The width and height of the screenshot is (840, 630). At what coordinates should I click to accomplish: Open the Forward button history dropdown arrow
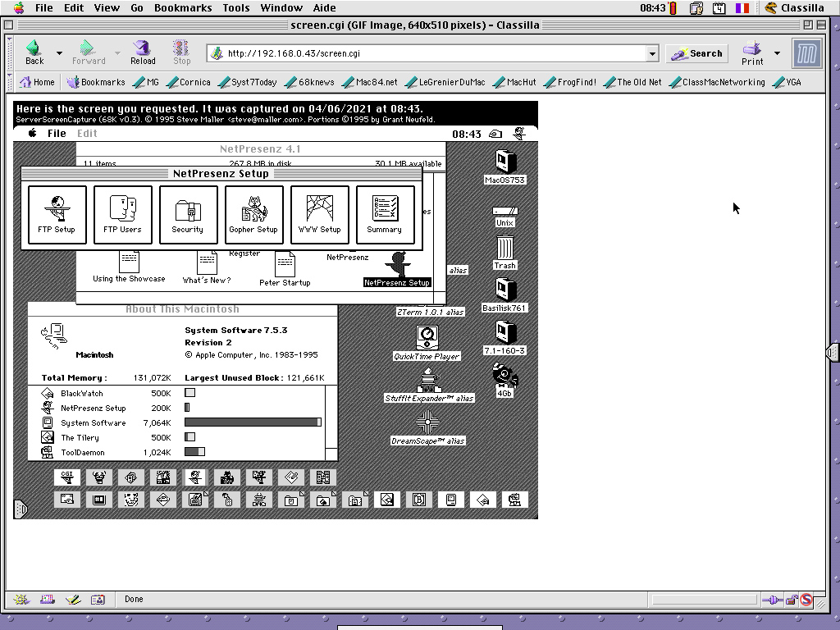click(x=117, y=53)
